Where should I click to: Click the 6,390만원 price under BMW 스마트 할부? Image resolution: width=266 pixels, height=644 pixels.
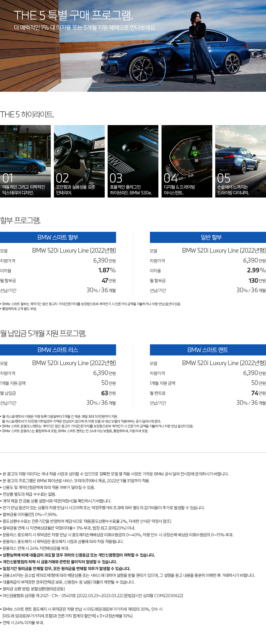pos(104,261)
